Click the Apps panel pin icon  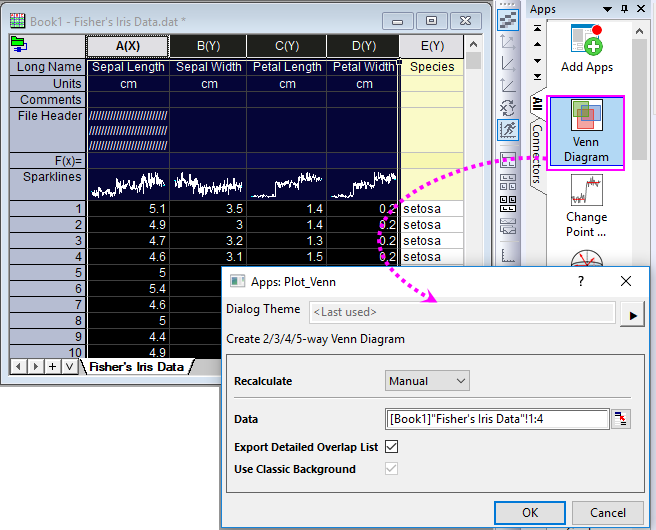tap(622, 9)
